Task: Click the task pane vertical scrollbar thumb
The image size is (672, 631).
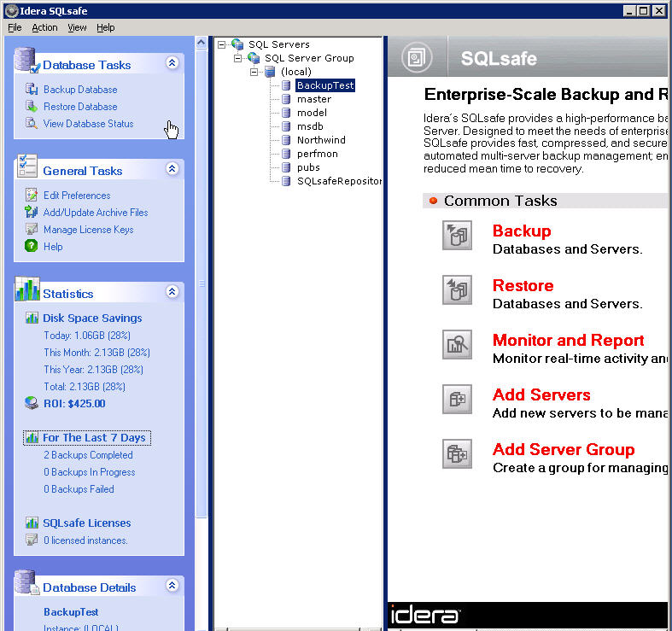Action: [202, 283]
